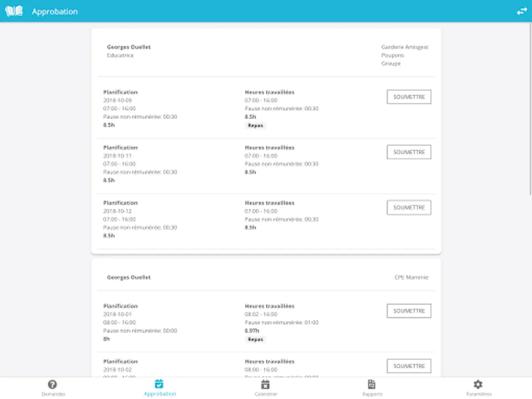Switch to the Rapports tab label
532x399 pixels.
point(372,394)
